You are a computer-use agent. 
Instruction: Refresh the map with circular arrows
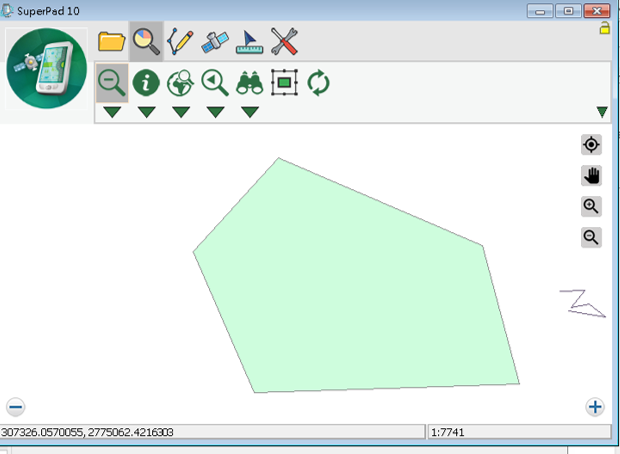[318, 83]
